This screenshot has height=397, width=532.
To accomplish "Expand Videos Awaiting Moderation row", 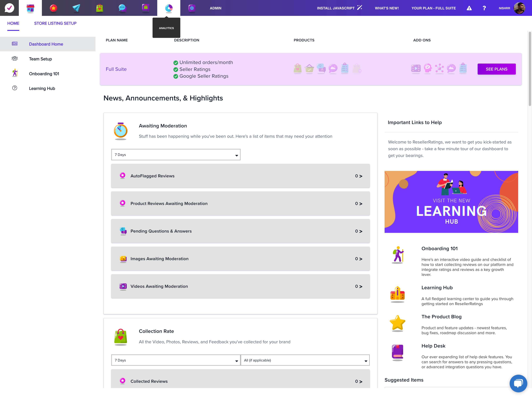I will click(241, 286).
